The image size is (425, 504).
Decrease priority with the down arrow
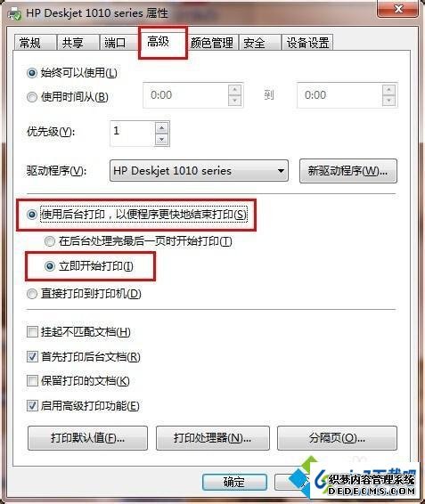click(161, 139)
